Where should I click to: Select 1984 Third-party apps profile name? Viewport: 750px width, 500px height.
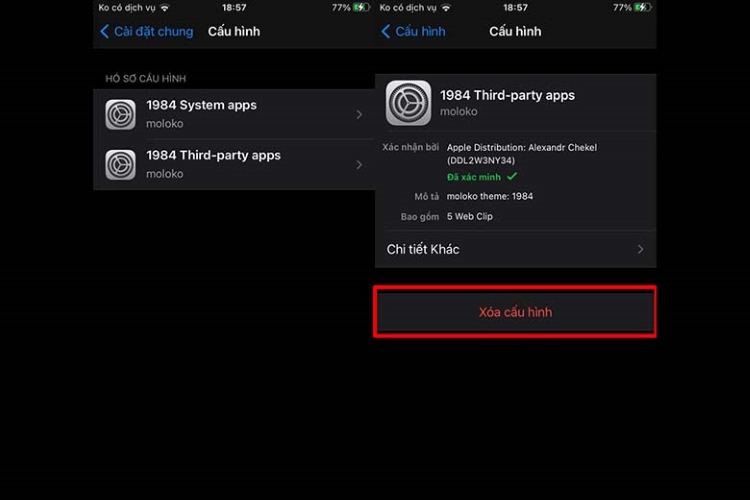tap(213, 156)
